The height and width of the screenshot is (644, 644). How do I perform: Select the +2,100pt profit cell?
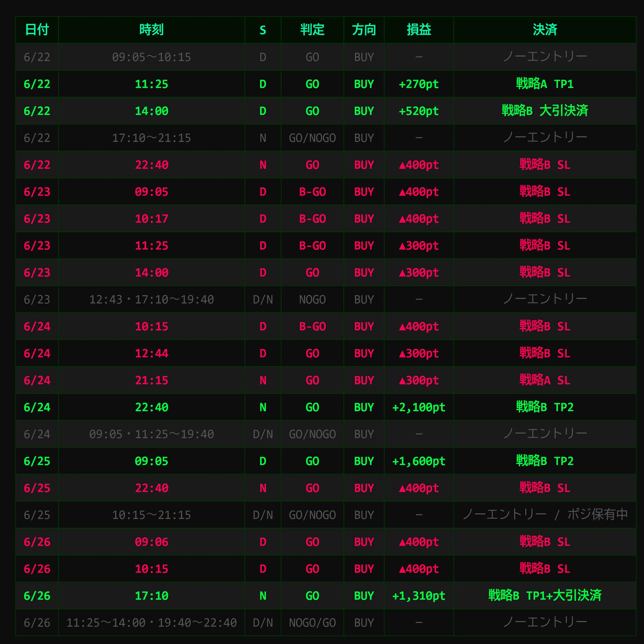419,407
